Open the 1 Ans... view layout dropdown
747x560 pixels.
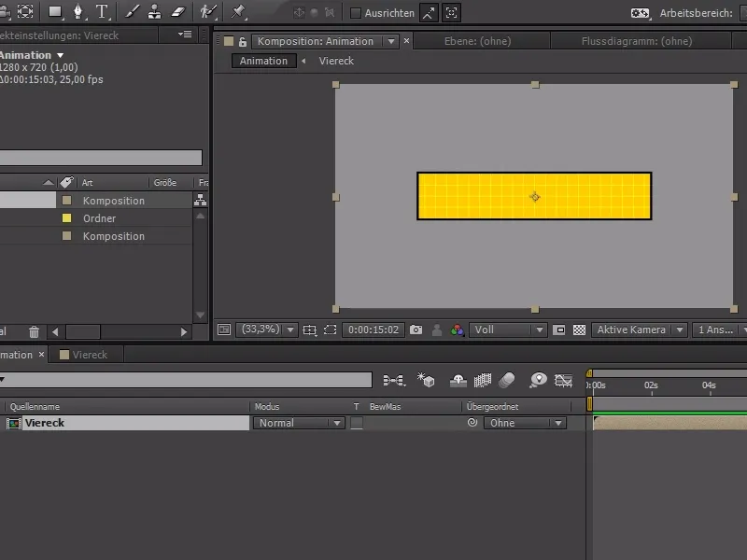point(719,329)
